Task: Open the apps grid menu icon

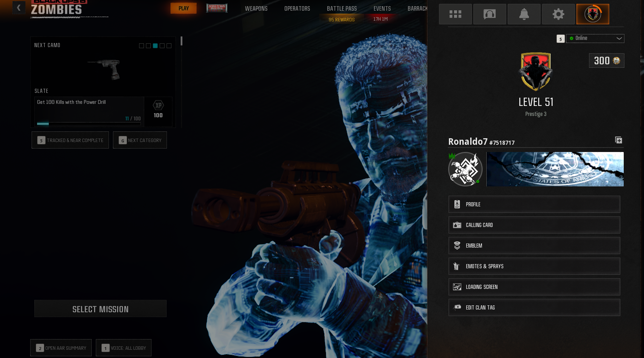Action: [455, 14]
